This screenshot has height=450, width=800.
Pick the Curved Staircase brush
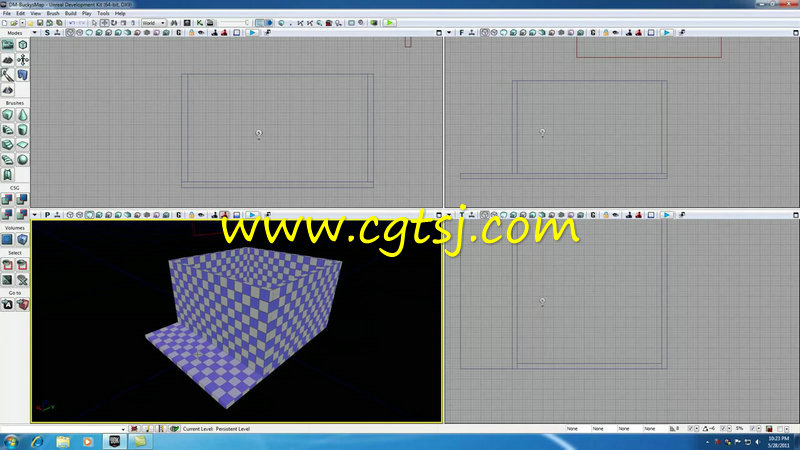(8, 130)
